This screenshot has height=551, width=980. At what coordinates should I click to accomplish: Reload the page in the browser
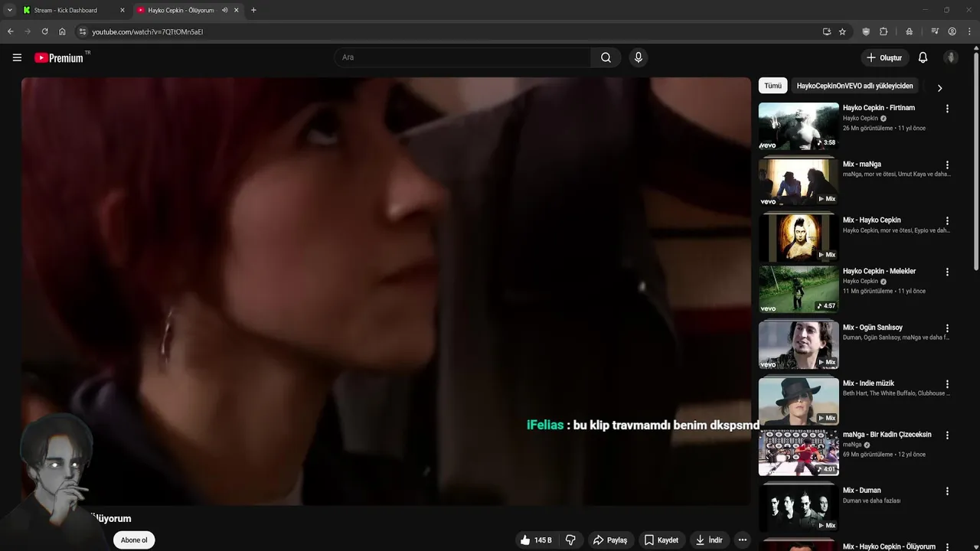[44, 31]
